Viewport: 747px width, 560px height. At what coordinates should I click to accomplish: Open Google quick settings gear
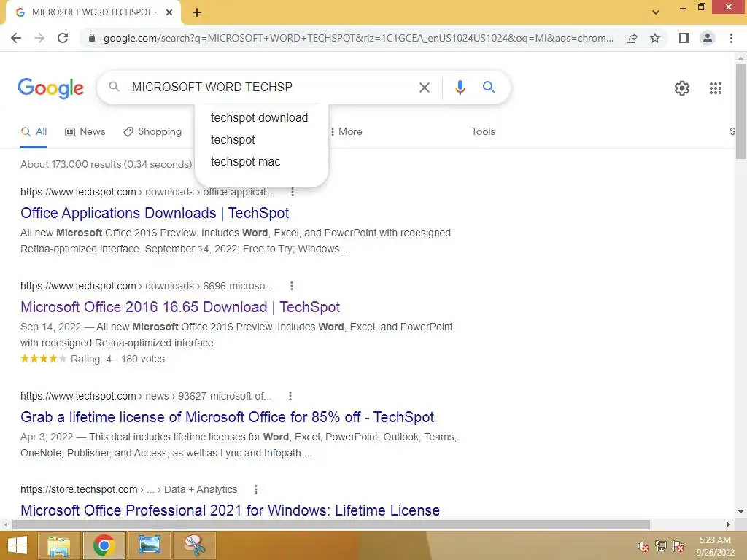(x=682, y=88)
